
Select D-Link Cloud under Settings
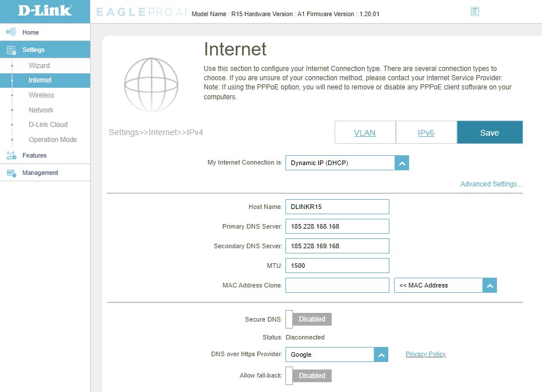48,125
